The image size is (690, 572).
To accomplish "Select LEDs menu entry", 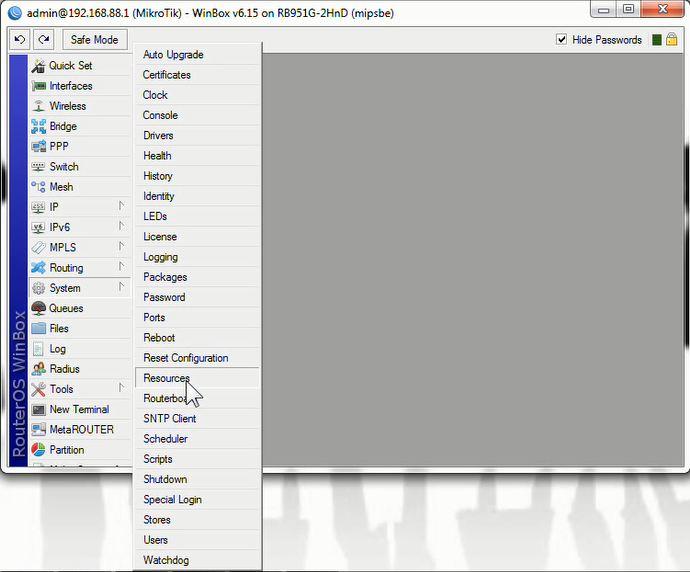I will (197, 216).
